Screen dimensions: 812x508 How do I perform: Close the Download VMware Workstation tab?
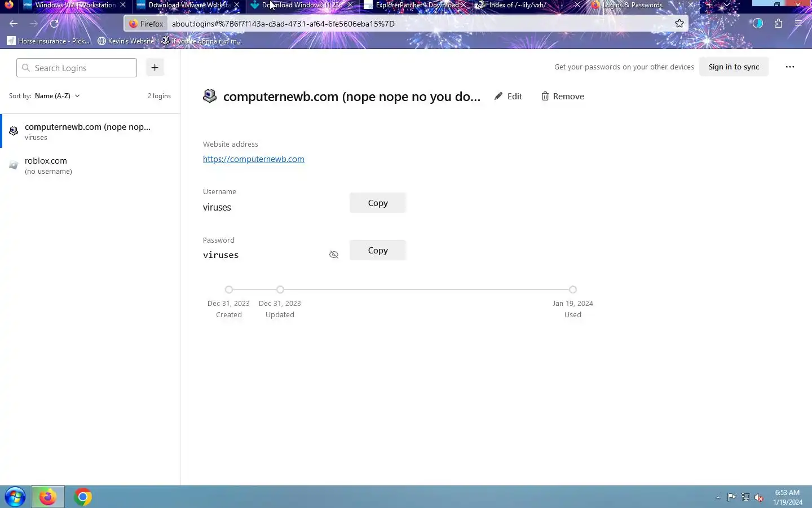click(237, 5)
